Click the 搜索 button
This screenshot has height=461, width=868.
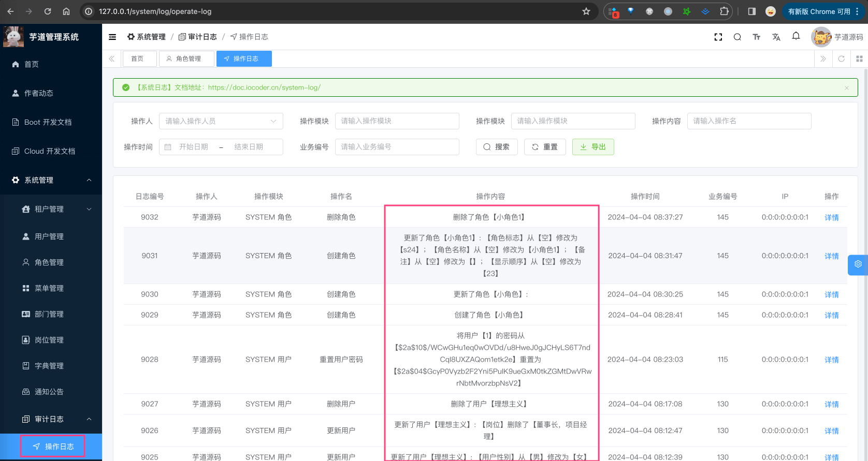(x=496, y=147)
